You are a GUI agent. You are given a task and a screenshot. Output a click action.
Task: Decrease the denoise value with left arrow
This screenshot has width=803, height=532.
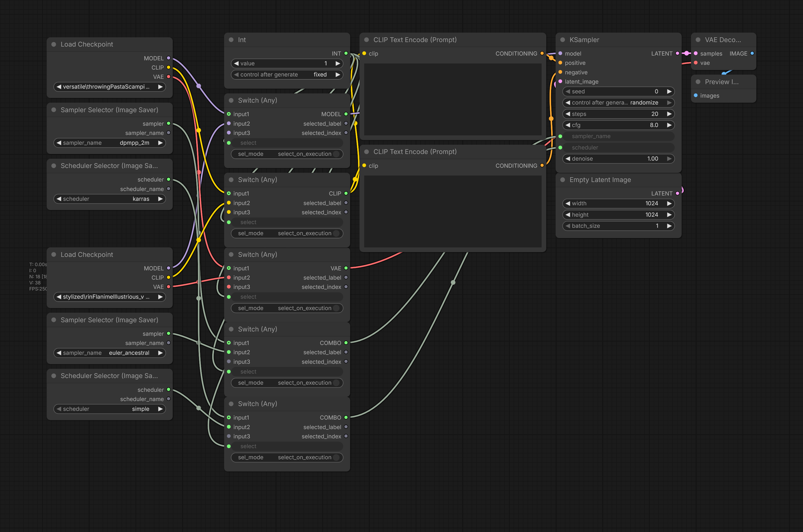tap(568, 159)
